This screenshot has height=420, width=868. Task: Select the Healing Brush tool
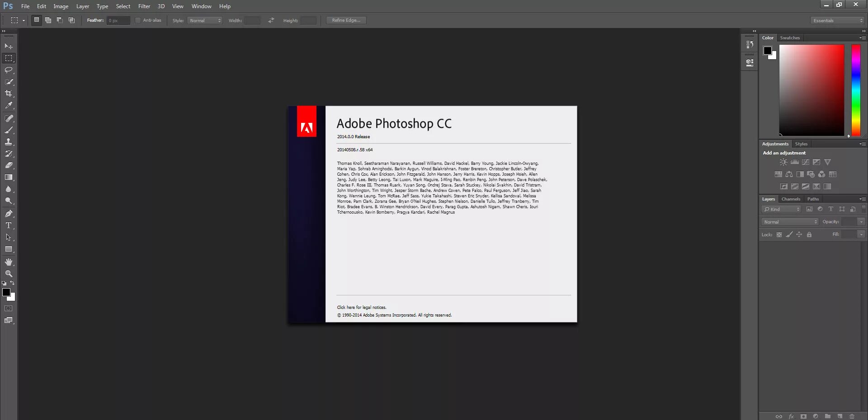pyautogui.click(x=9, y=118)
